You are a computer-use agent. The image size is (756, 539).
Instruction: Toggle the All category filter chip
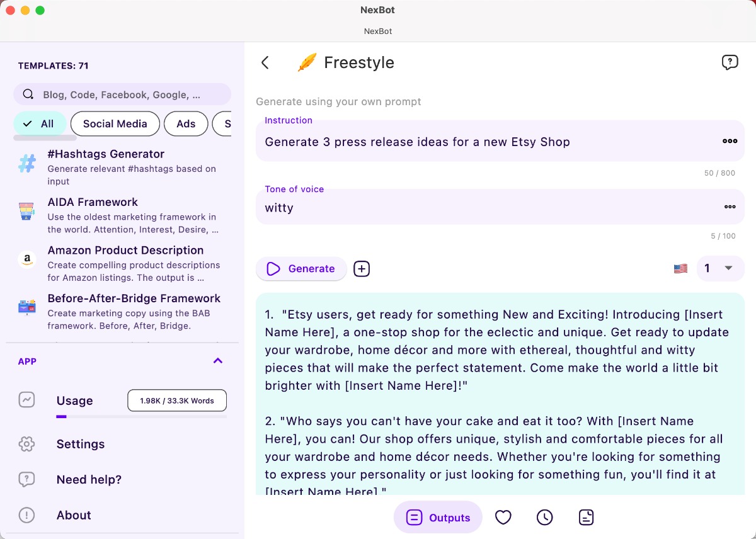click(x=39, y=124)
